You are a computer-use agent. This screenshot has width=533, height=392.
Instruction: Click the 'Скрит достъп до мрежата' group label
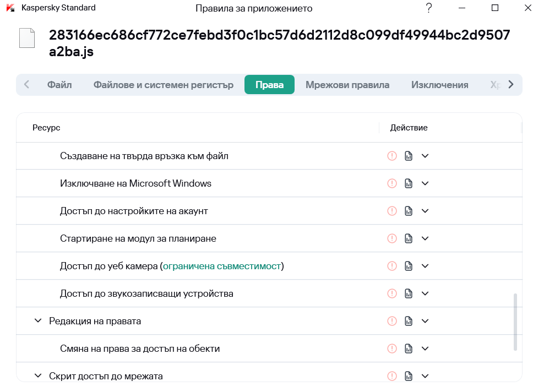pyautogui.click(x=106, y=376)
